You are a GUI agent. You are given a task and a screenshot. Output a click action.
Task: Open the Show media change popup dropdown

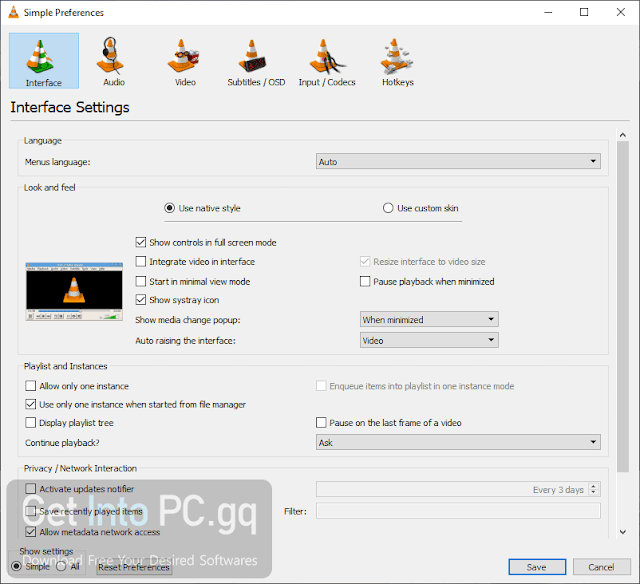coord(429,320)
